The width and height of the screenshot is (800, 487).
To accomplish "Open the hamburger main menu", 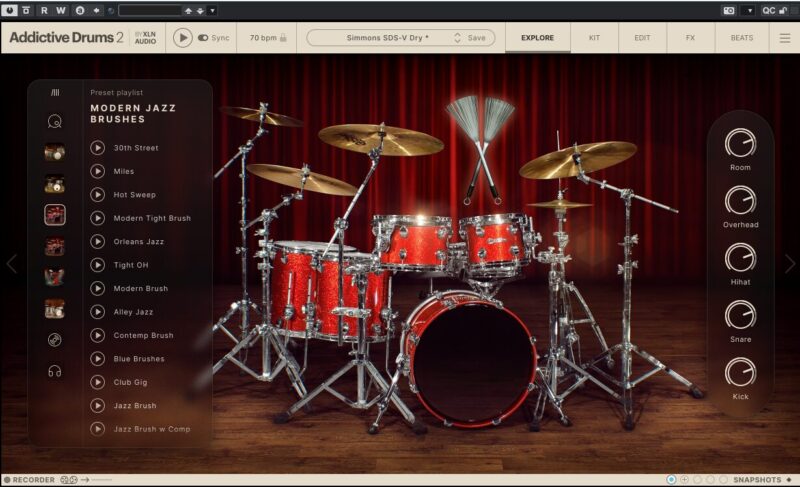I will (785, 38).
